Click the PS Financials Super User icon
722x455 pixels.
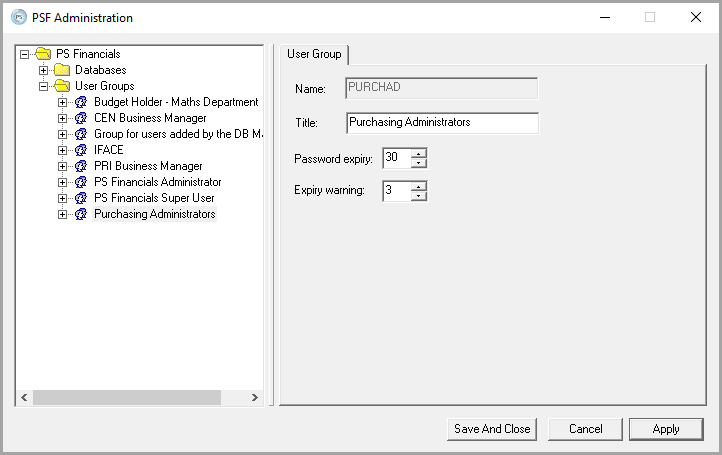click(x=81, y=198)
